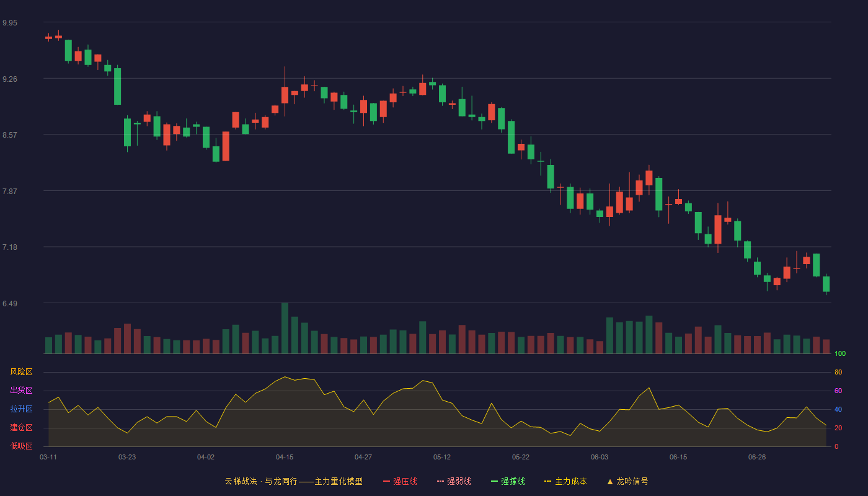Click the tallest volume bar near 04-15

[285, 328]
